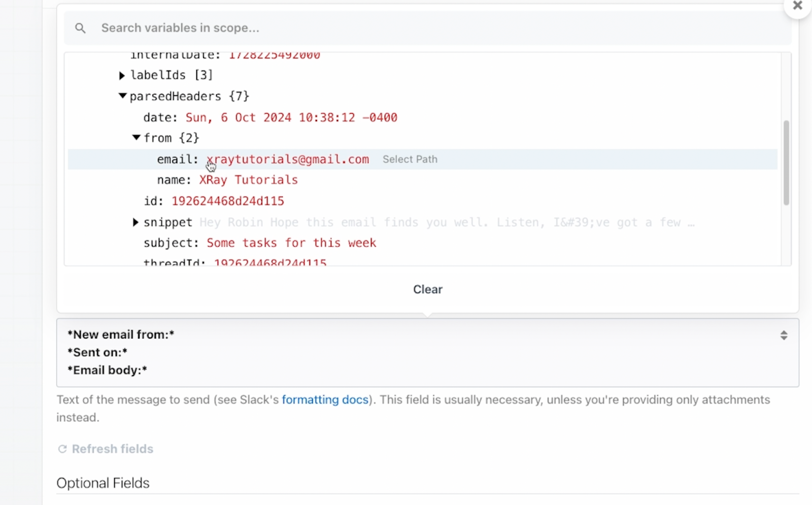The height and width of the screenshot is (505, 812).
Task: Select the id: 192624468d24d115 value
Action: point(228,201)
